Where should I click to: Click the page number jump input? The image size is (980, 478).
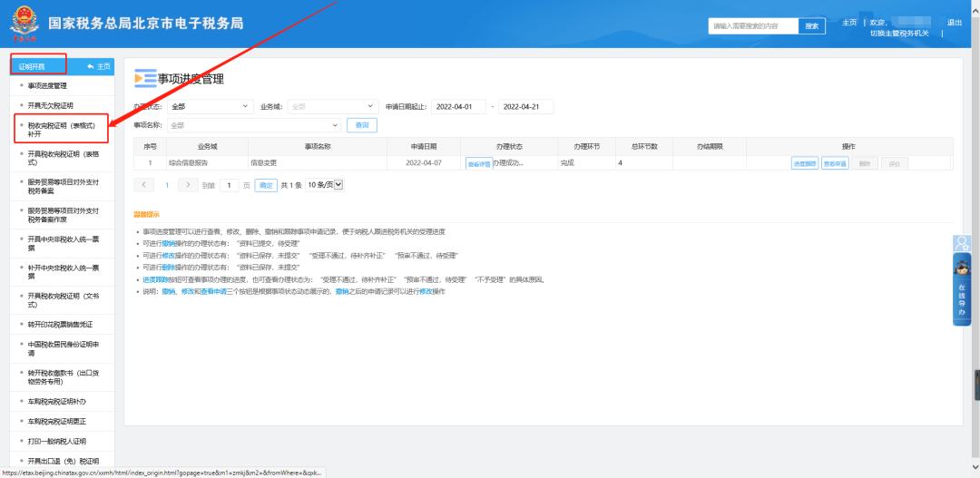tap(230, 185)
